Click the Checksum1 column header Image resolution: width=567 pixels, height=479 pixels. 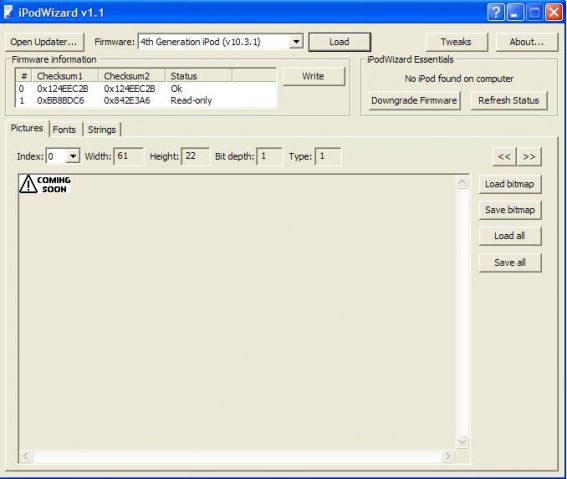click(x=65, y=76)
